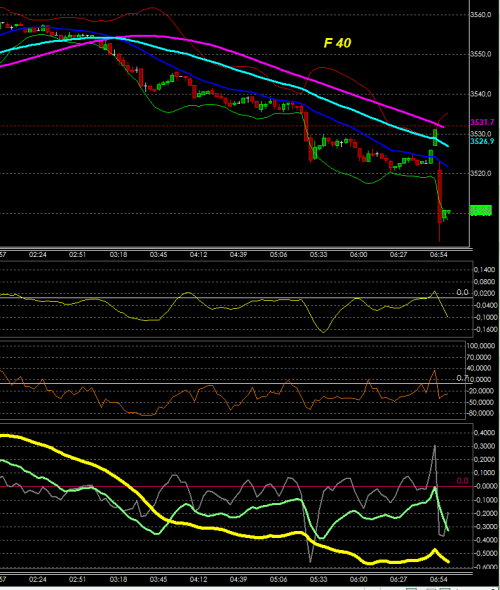Click the 3520,0 price axis level

pos(481,173)
